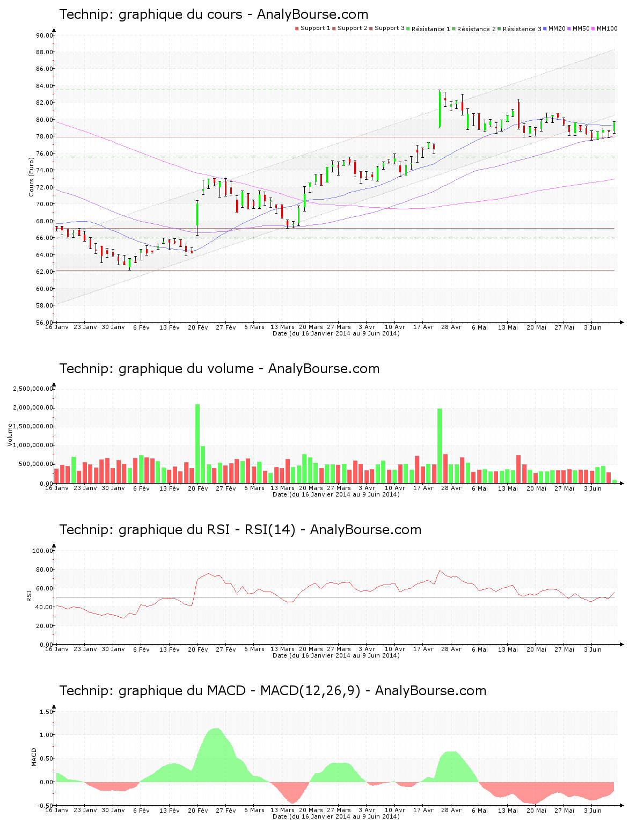Click the '62.00' price axis value
The width and height of the screenshot is (644, 832).
point(45,272)
